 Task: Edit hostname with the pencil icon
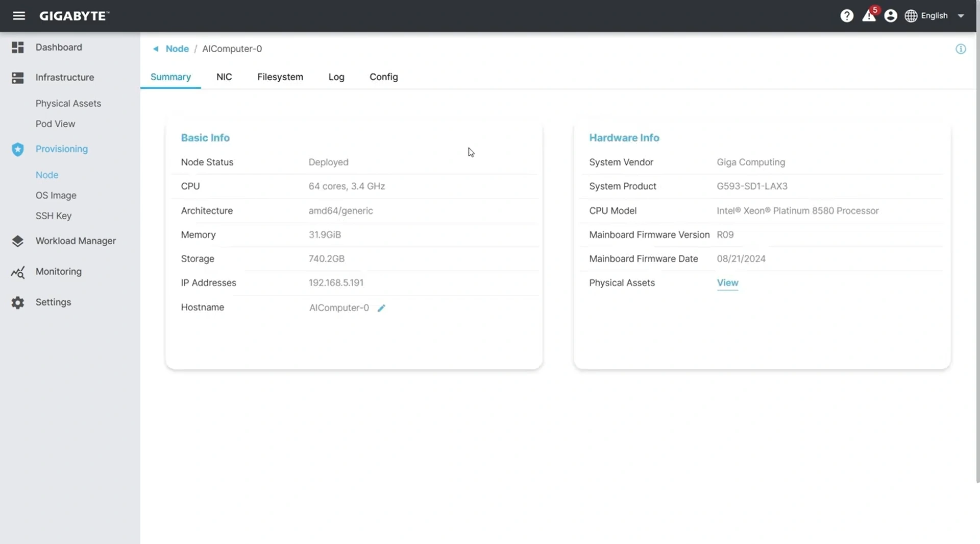click(381, 308)
